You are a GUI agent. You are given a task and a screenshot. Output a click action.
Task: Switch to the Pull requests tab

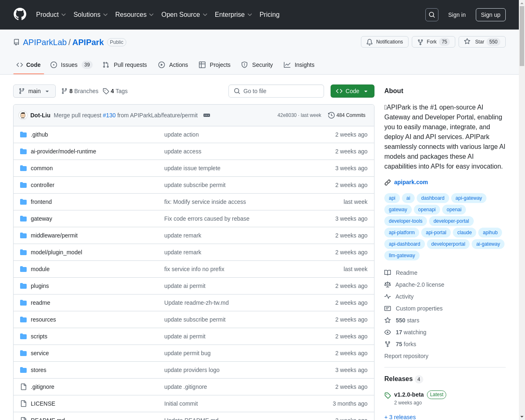[125, 65]
